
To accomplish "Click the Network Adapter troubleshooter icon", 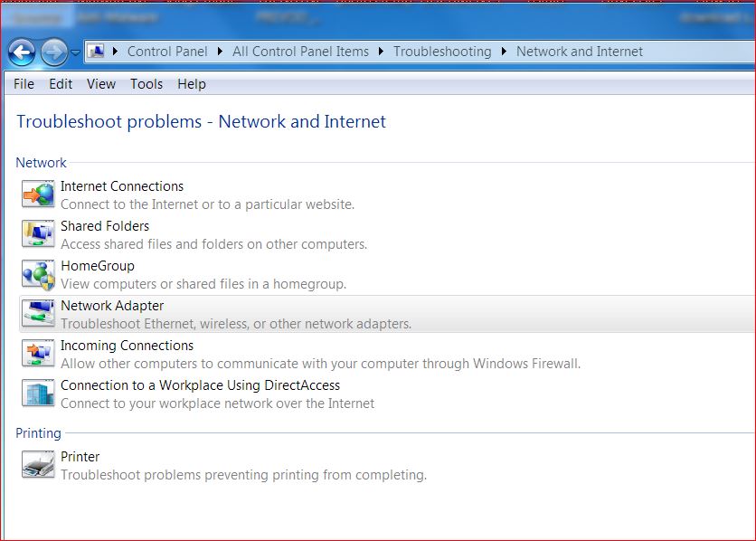I will (x=38, y=313).
